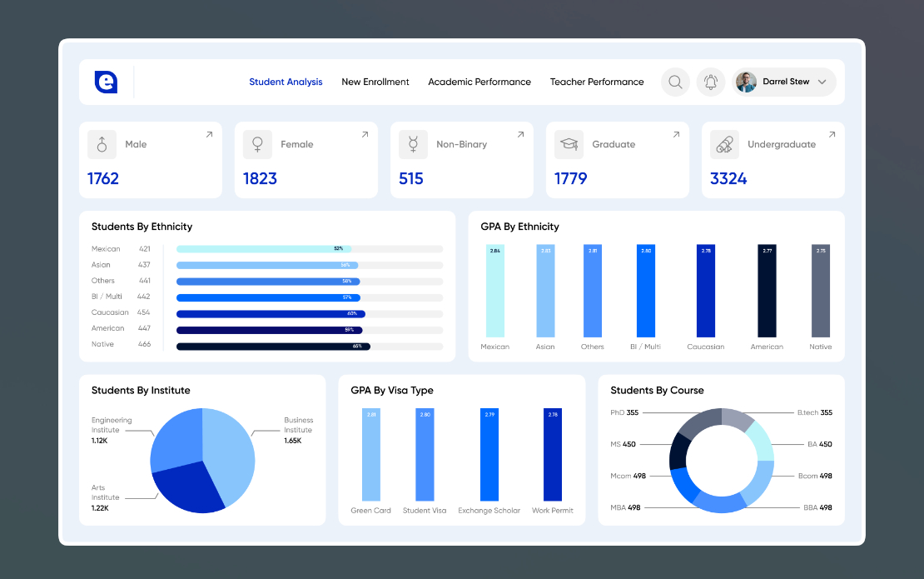
Task: Open Undergraduate card details arrow
Action: tap(832, 135)
